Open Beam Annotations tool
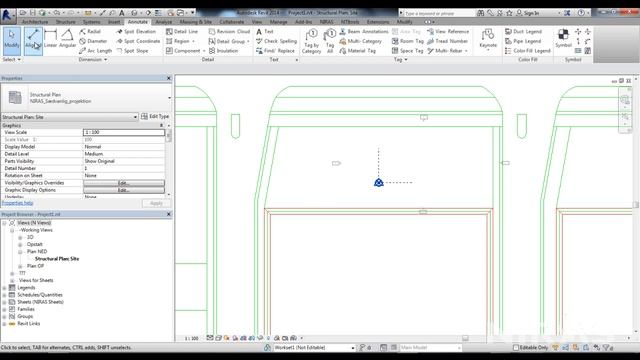Image resolution: width=640 pixels, height=360 pixels. pyautogui.click(x=364, y=31)
